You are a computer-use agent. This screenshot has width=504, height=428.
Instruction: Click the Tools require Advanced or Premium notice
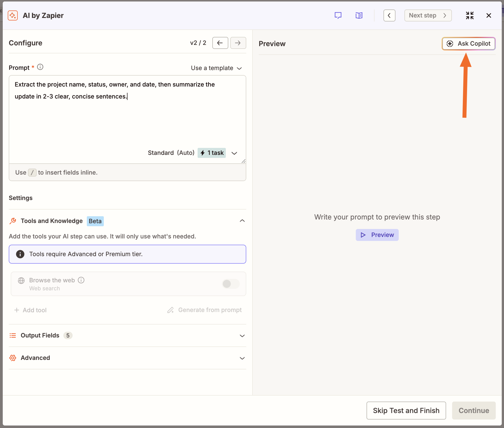[x=127, y=254]
